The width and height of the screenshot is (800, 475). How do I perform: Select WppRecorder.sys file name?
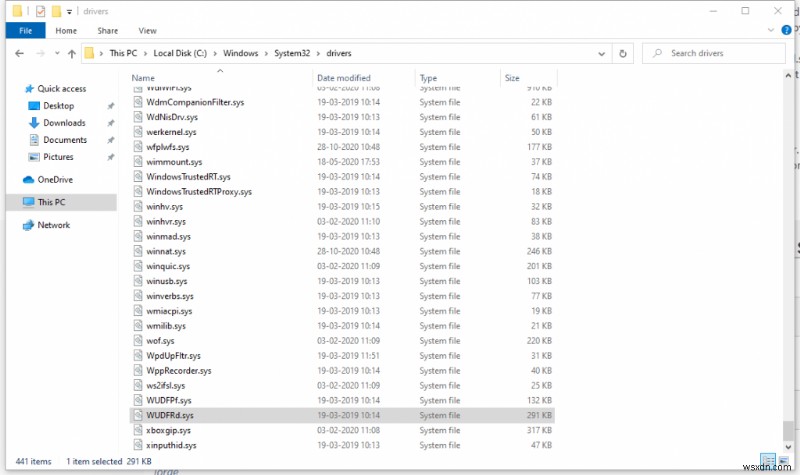179,370
